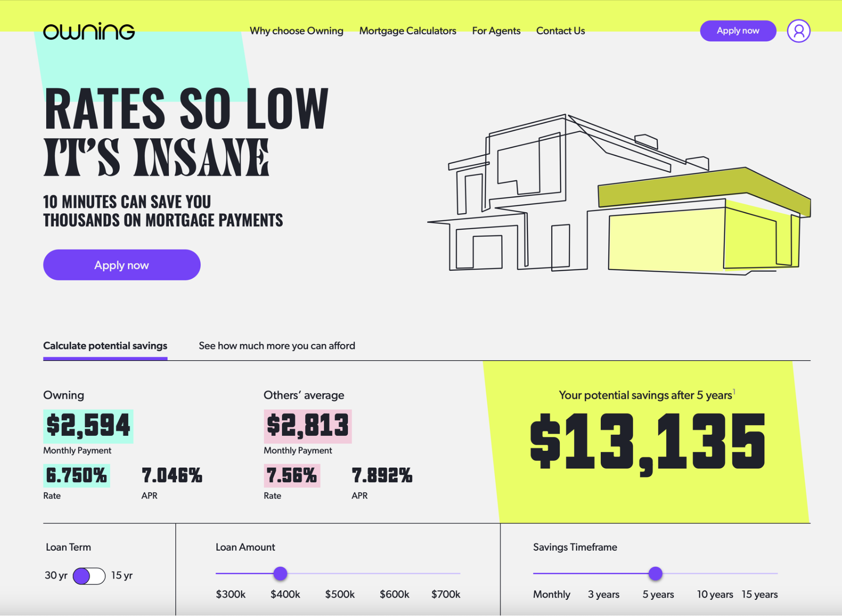Choose 3 years savings timeframe label
Screen dimensions: 842x616
tap(604, 595)
